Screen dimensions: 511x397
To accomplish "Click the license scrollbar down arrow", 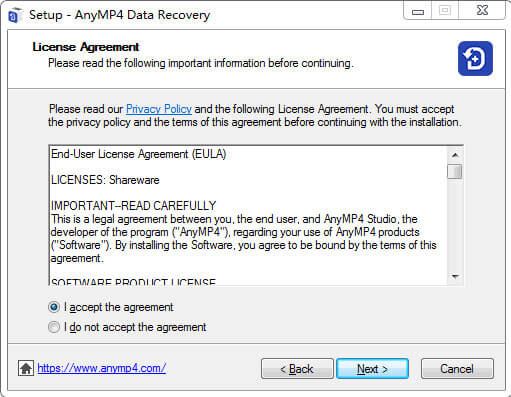I will [455, 276].
